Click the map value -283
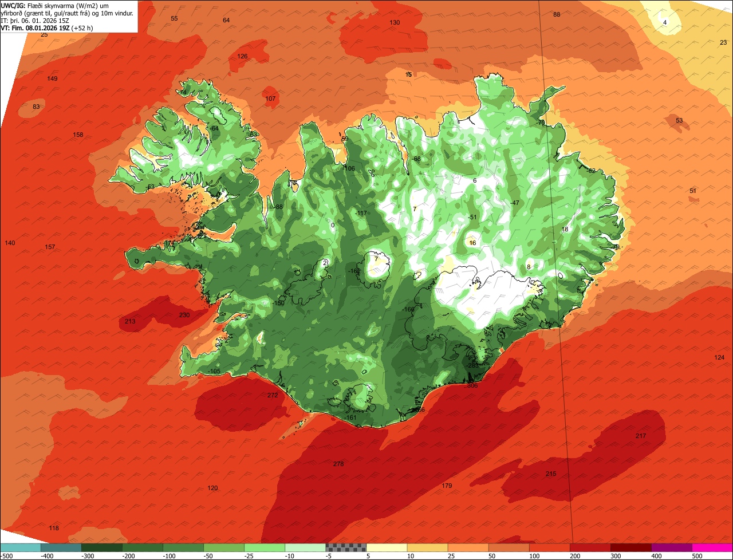 pos(472,365)
